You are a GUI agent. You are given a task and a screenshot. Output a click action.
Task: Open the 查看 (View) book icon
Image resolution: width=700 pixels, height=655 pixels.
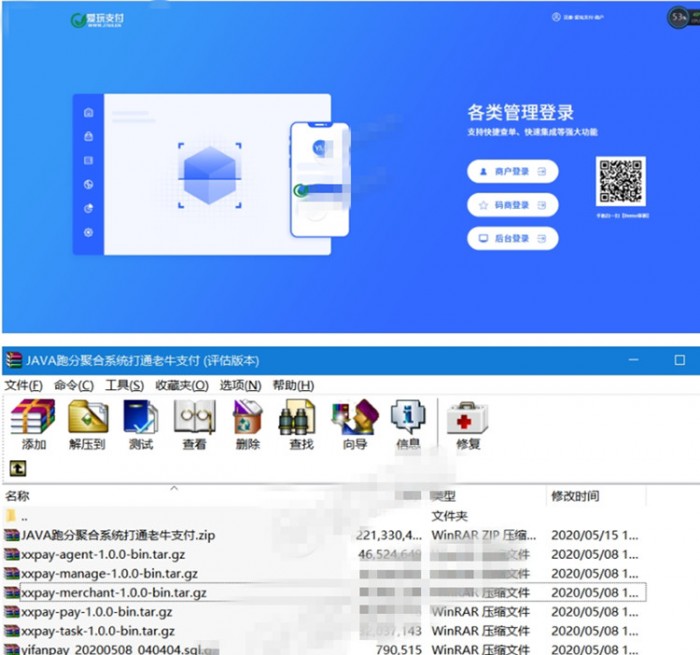tap(194, 424)
